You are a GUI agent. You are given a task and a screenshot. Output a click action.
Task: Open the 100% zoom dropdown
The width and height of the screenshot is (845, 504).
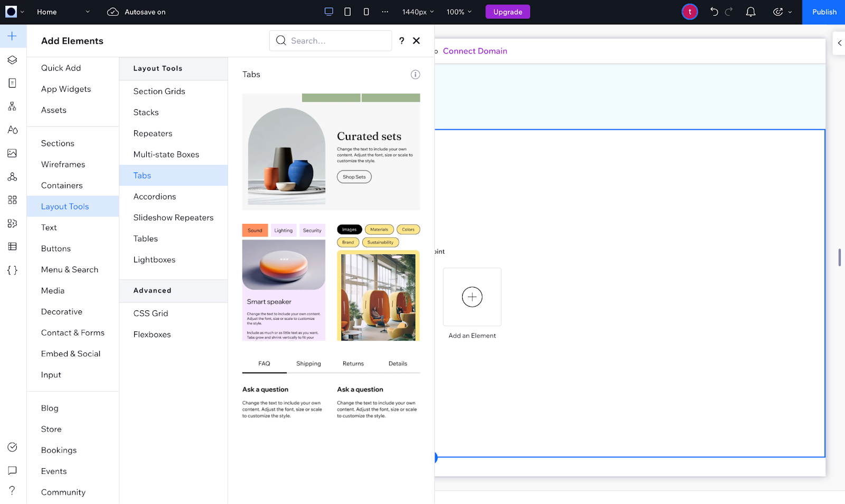point(459,12)
